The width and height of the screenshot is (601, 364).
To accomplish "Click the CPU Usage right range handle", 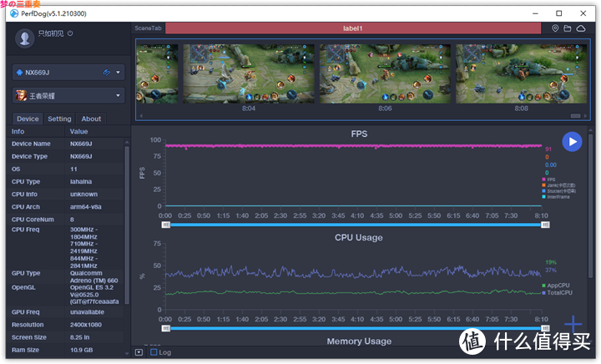I will pos(545,328).
